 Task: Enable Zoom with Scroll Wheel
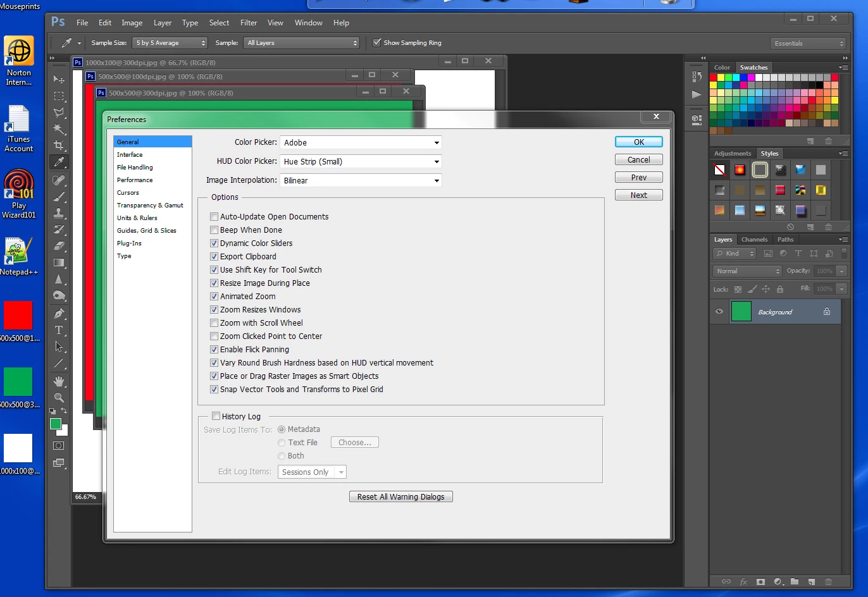(214, 323)
